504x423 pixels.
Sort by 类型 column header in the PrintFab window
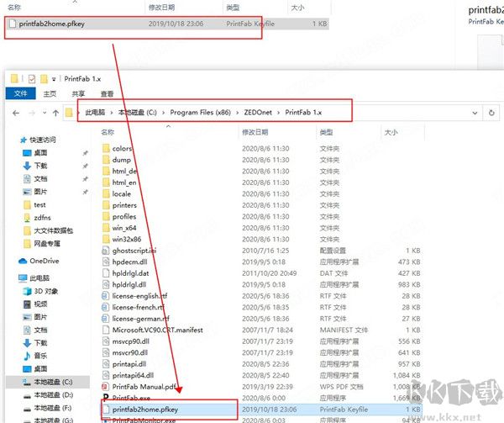point(326,132)
